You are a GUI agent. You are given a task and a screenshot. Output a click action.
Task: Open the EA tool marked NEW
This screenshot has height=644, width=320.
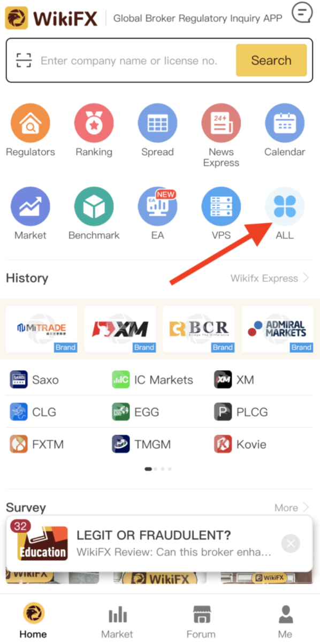tap(157, 207)
